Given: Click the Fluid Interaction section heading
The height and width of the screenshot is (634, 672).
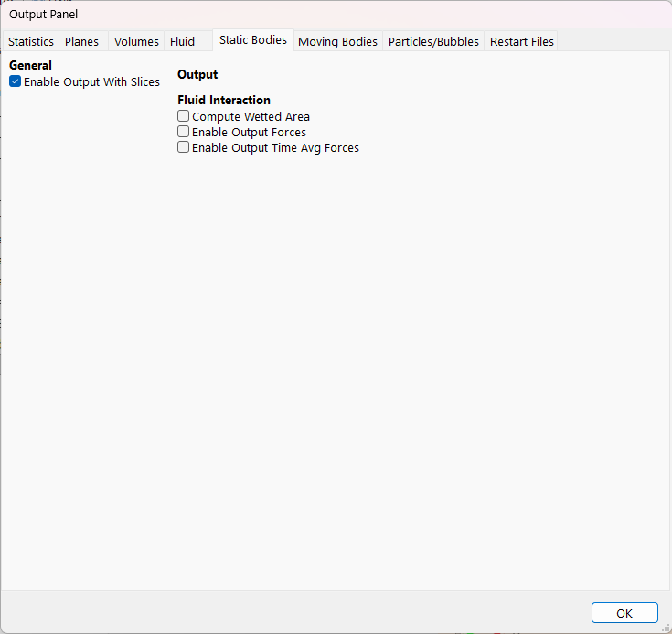Looking at the screenshot, I should click(224, 101).
